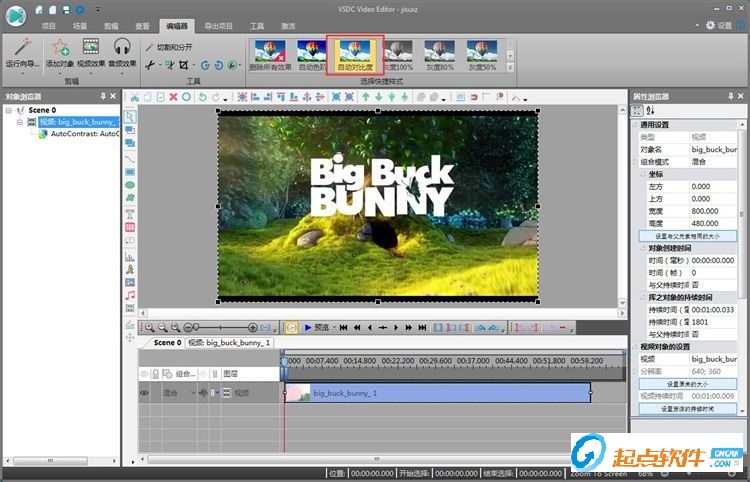
Task: Click the red X delete icon
Action: point(173,97)
